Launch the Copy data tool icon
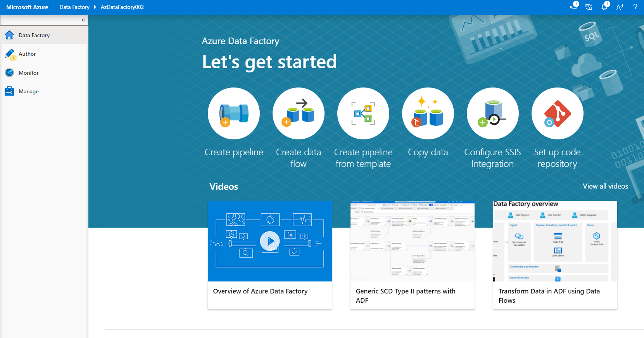The image size is (644, 338). [x=428, y=113]
